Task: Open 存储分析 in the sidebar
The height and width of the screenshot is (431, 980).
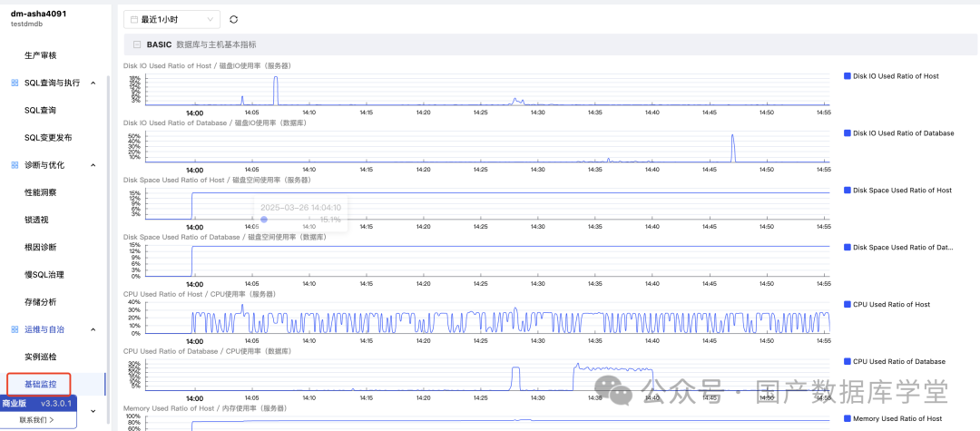Action: pyautogui.click(x=41, y=301)
